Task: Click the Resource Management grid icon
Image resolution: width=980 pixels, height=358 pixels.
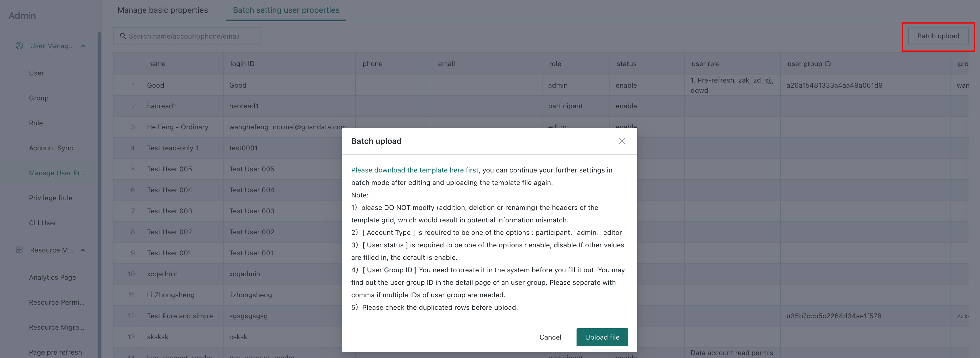Action: [19, 250]
